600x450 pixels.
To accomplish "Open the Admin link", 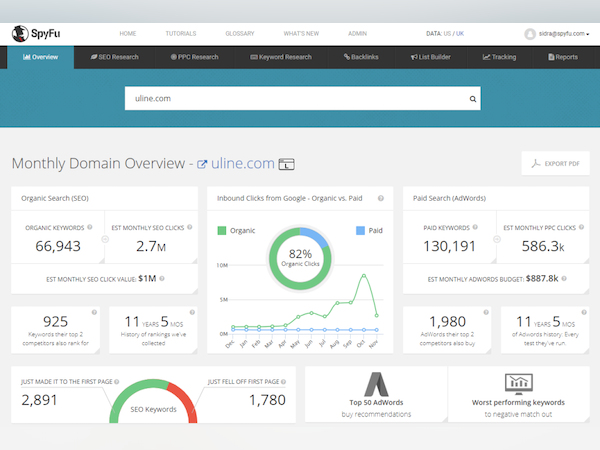I will [357, 34].
